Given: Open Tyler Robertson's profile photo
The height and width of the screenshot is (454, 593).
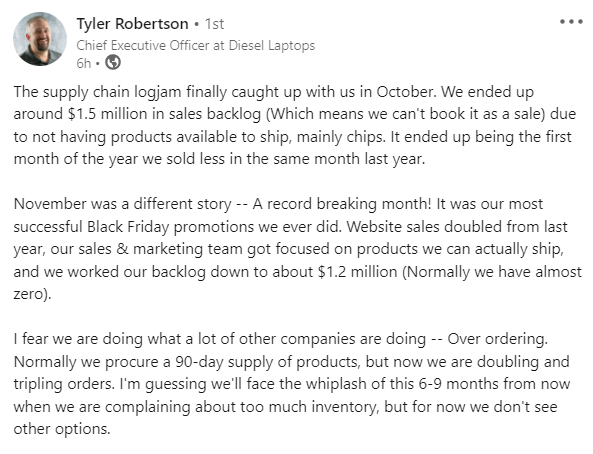Looking at the screenshot, I should pos(40,39).
